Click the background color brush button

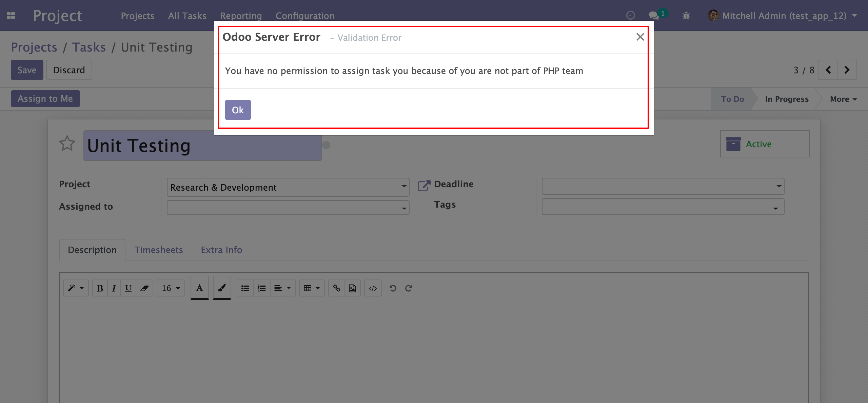222,288
